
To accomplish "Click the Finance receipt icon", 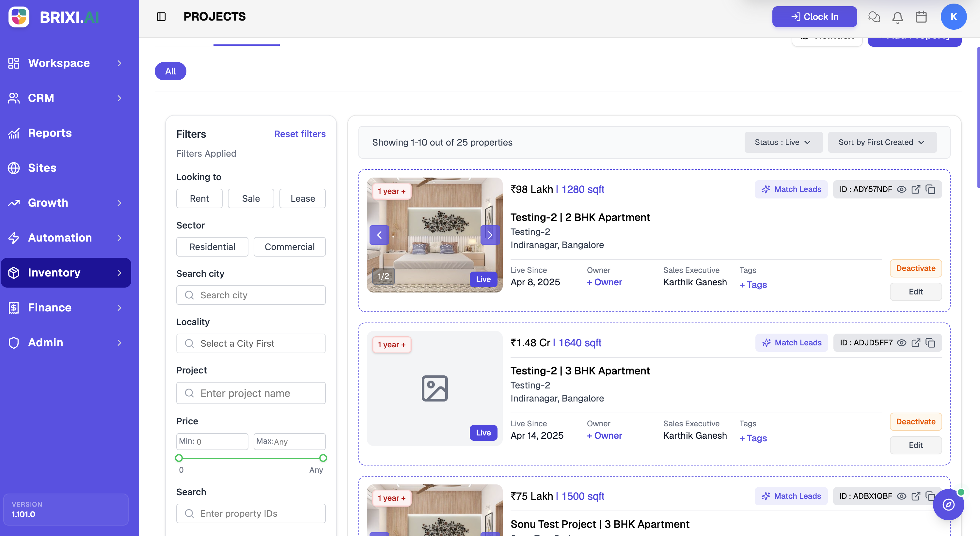I will [x=14, y=307].
